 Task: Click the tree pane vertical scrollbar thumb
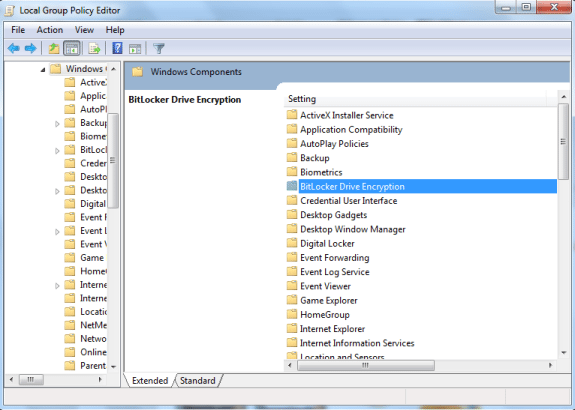tap(113, 160)
